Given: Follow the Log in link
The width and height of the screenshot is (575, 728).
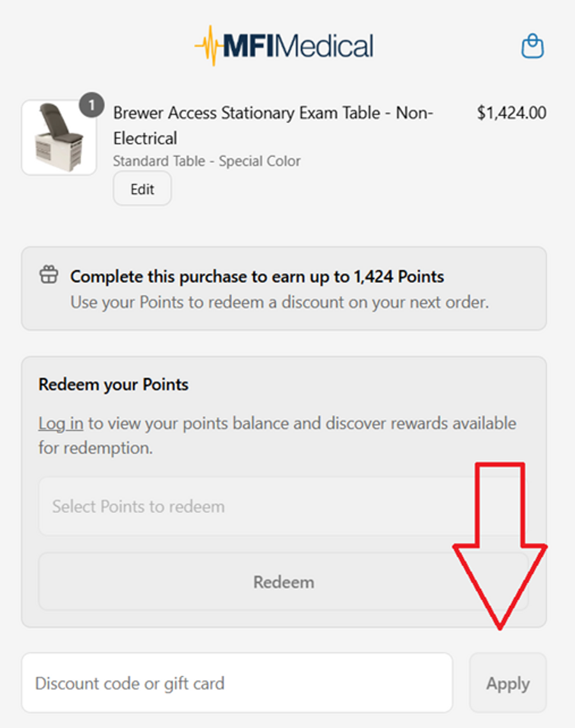Looking at the screenshot, I should click(x=61, y=423).
